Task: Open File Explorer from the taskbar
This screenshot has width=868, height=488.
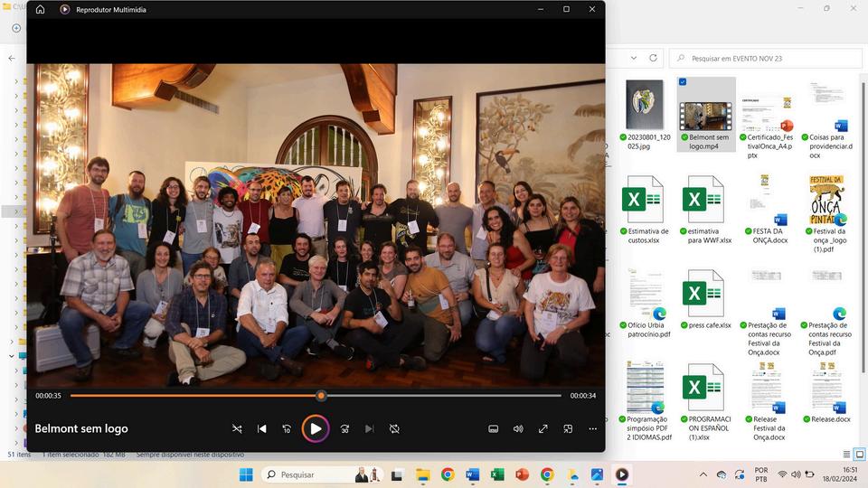Action: [x=422, y=474]
